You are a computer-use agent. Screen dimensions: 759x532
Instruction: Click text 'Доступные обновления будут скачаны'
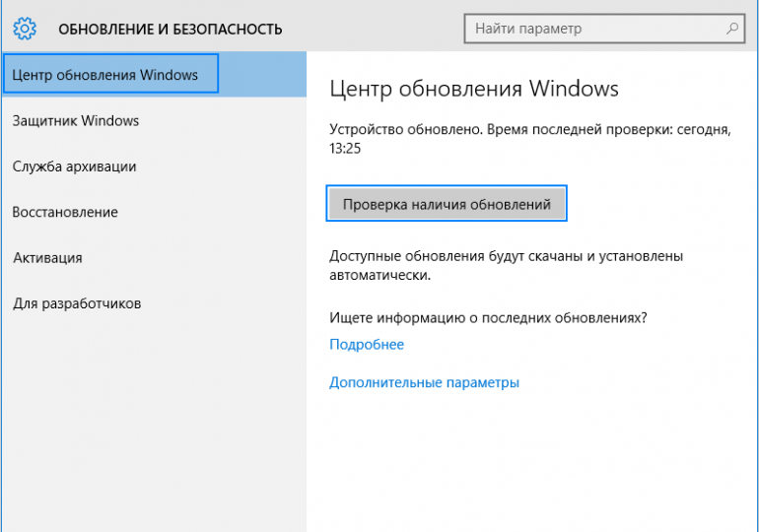click(x=455, y=256)
